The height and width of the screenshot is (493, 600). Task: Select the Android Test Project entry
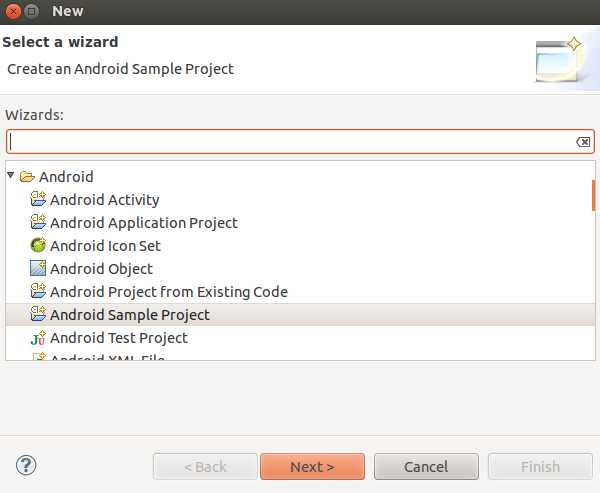119,338
